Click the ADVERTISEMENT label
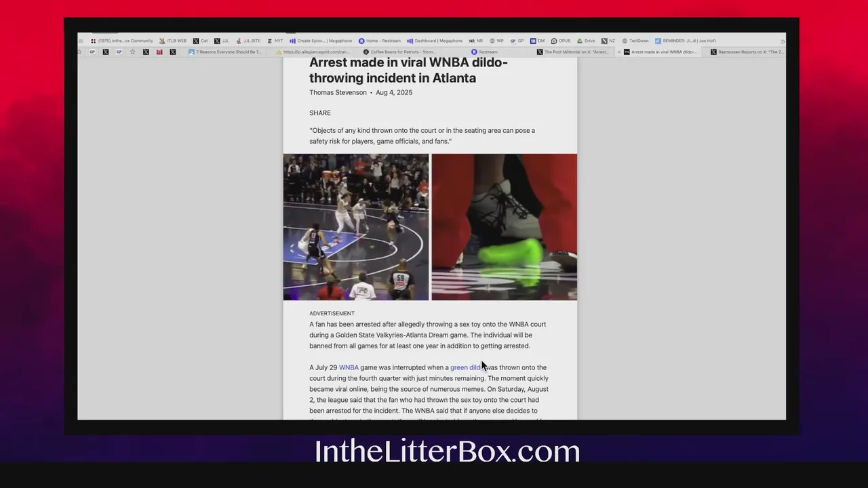The height and width of the screenshot is (488, 868). point(332,313)
